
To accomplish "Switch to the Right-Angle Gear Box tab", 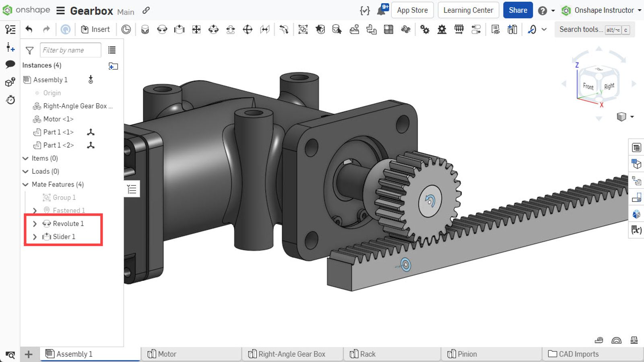I will [x=292, y=354].
